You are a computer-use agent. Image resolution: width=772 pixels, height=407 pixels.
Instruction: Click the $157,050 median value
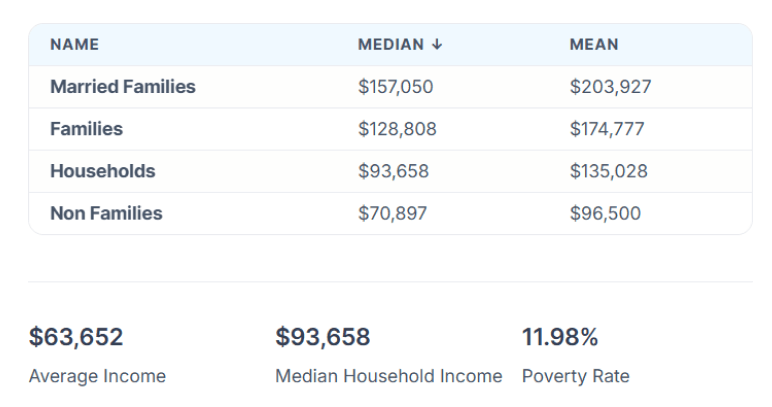396,87
